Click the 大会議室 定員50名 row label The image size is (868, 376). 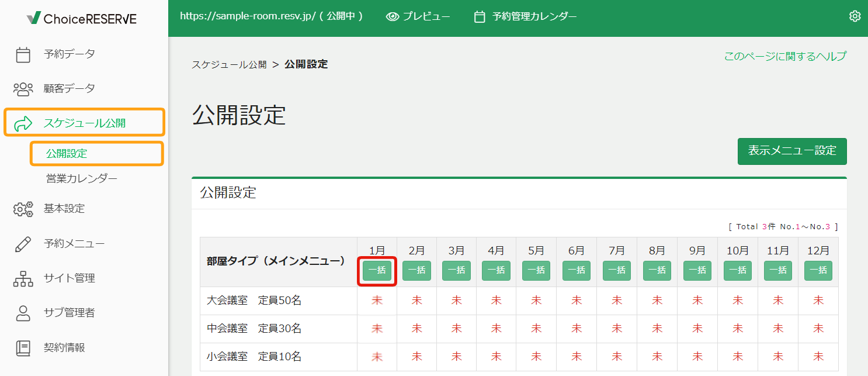tap(254, 301)
